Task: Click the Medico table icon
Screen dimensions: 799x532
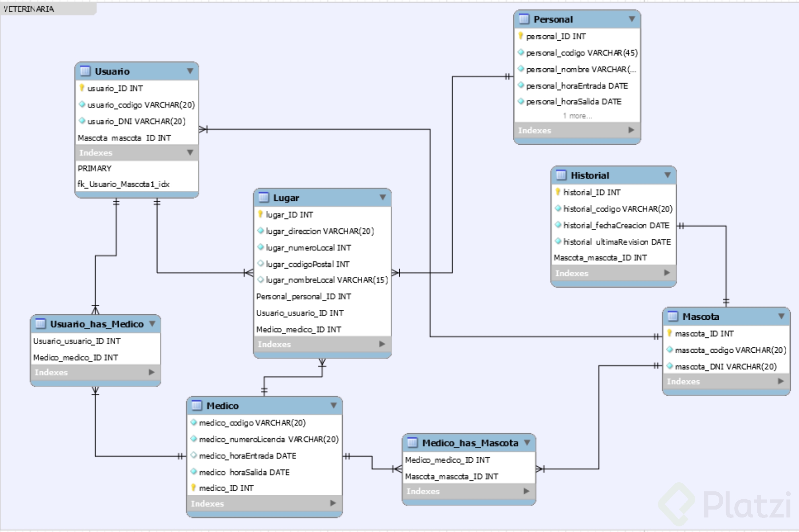Action: point(197,406)
